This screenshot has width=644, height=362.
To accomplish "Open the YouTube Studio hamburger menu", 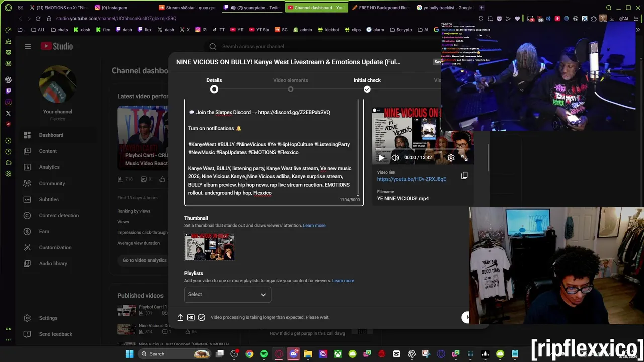I will (x=28, y=46).
